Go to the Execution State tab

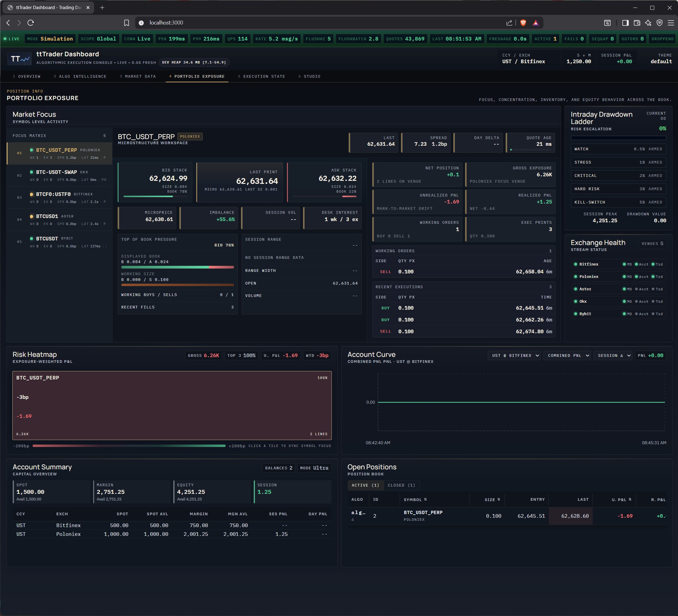point(261,76)
